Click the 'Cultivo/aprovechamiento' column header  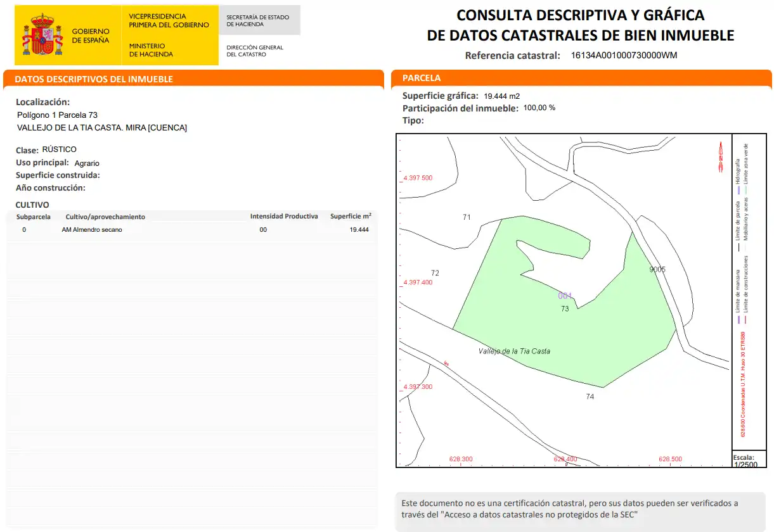pos(105,217)
